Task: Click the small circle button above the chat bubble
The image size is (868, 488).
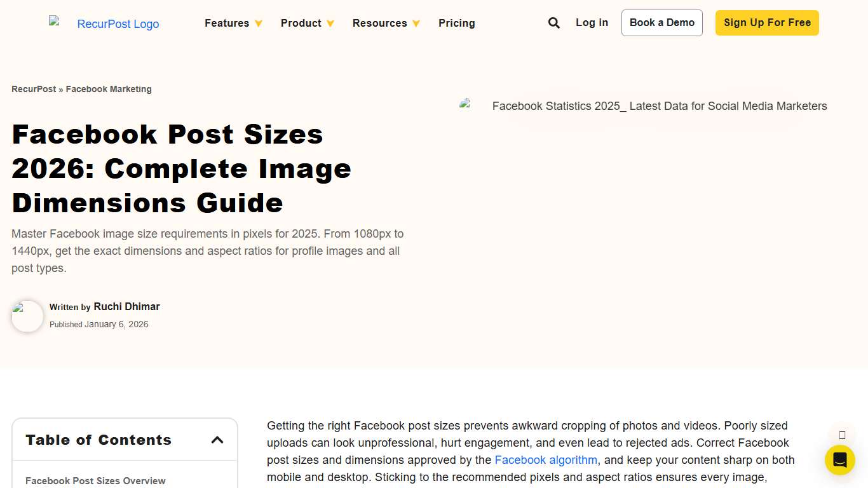Action: coord(841,435)
